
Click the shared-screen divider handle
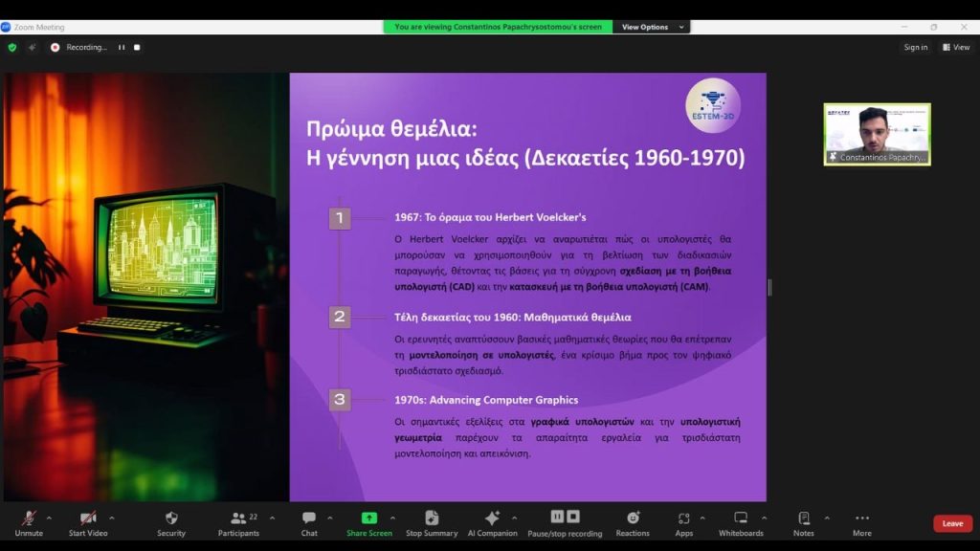click(x=769, y=287)
